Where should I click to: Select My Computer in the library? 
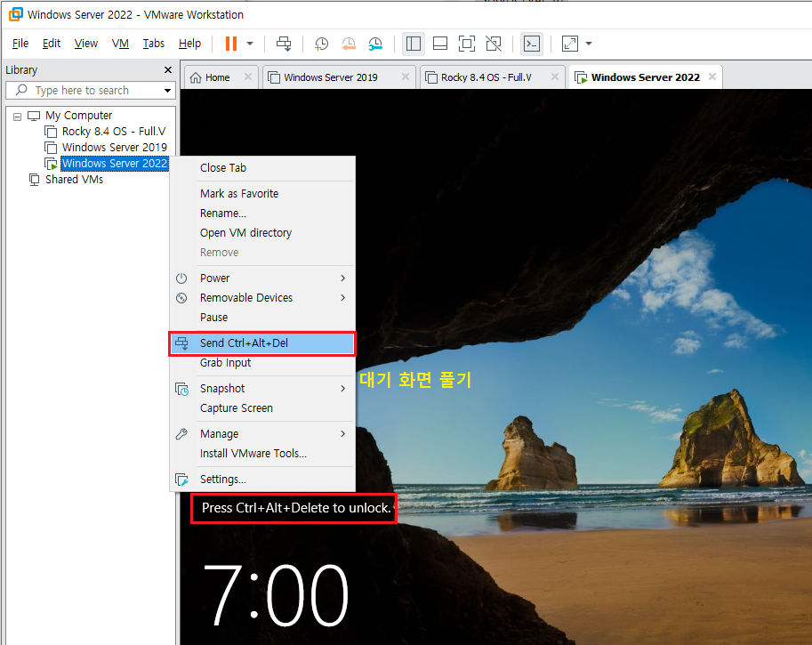pos(79,115)
